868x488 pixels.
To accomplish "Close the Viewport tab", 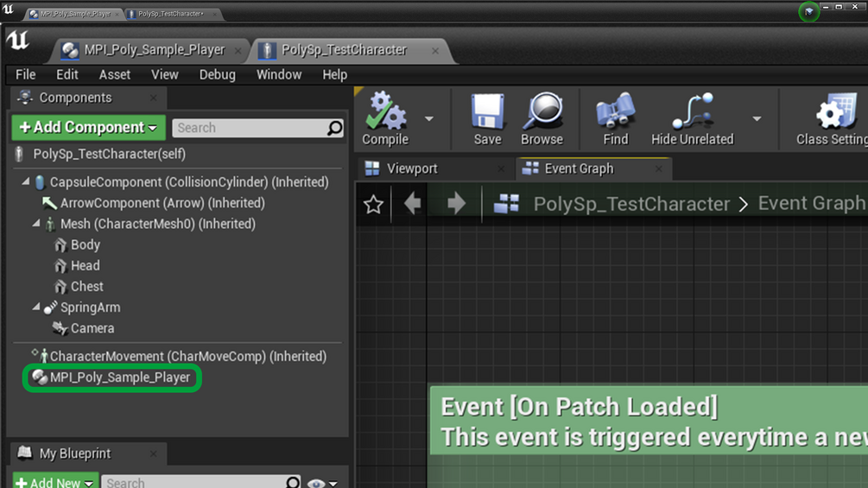I will coord(501,168).
